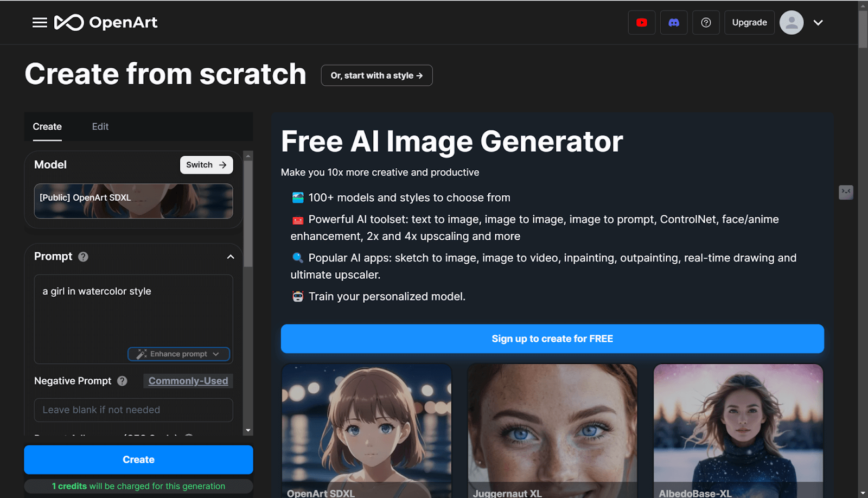This screenshot has height=498, width=868.
Task: Click the left panel scrollbar up arrow
Action: 248,156
